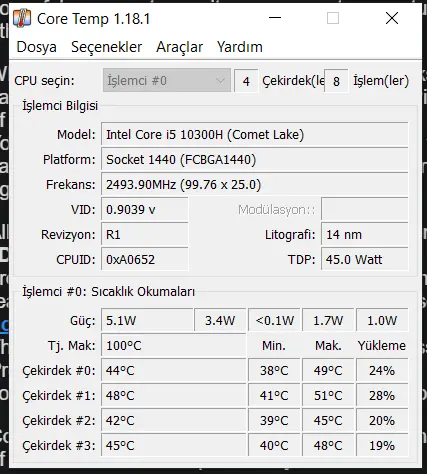Click Çekirdek #1 current temperature 48°C
Viewport: 427px width, 474px height.
[x=174, y=396]
